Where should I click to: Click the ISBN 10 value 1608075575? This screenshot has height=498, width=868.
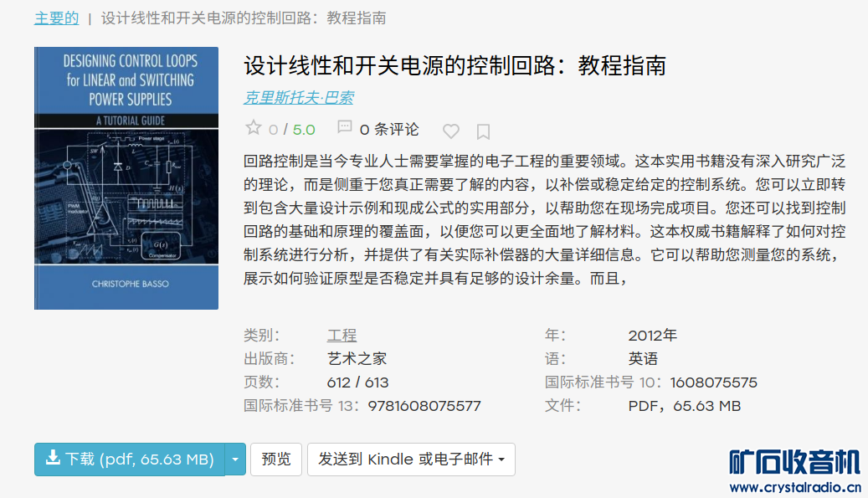point(713,382)
